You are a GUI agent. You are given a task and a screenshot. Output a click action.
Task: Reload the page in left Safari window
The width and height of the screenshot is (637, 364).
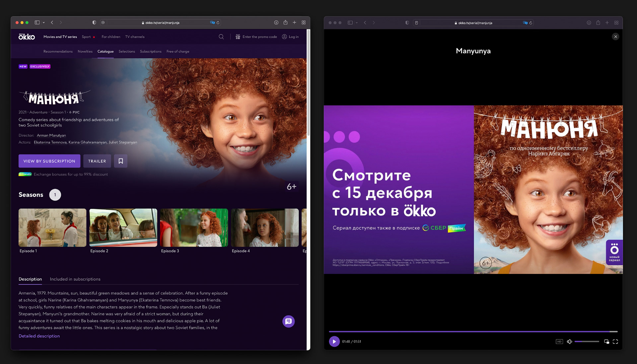218,23
